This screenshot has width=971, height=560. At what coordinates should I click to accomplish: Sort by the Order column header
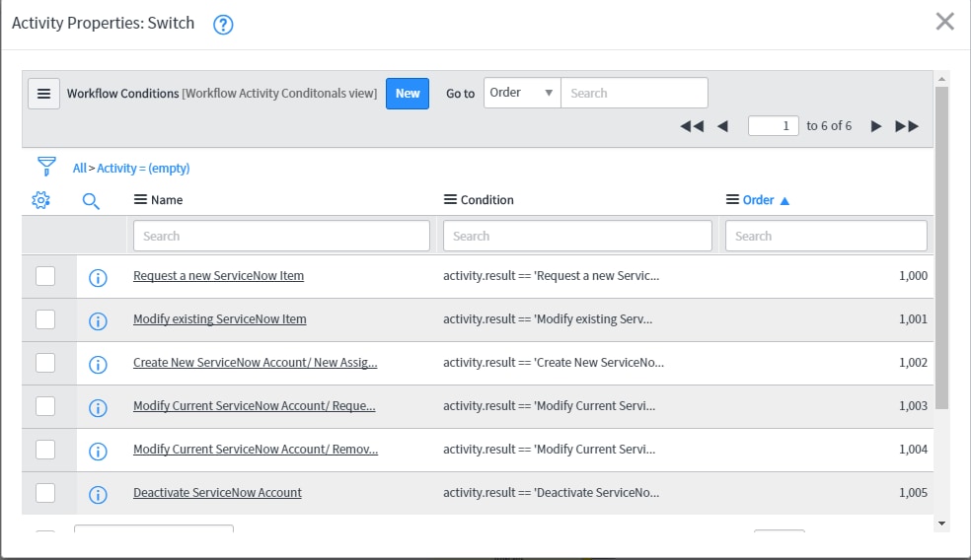[758, 200]
